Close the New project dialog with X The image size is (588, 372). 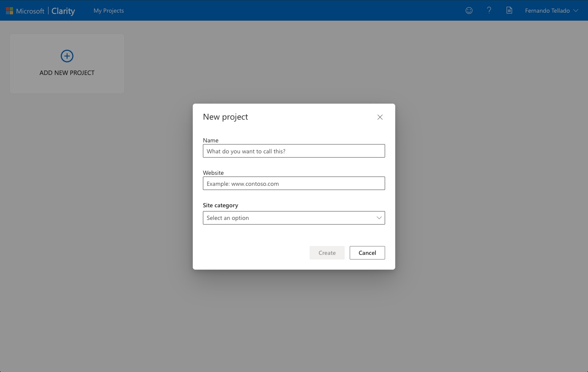click(x=380, y=117)
